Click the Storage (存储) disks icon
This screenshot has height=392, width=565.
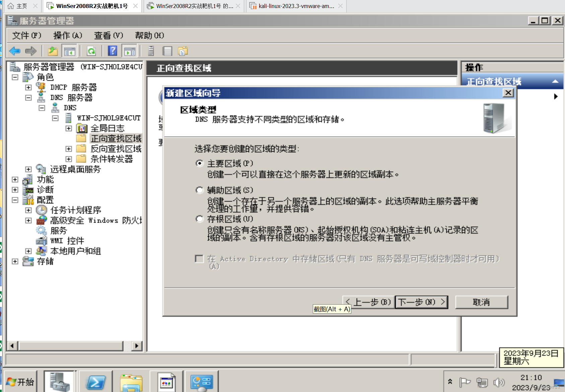coord(28,261)
